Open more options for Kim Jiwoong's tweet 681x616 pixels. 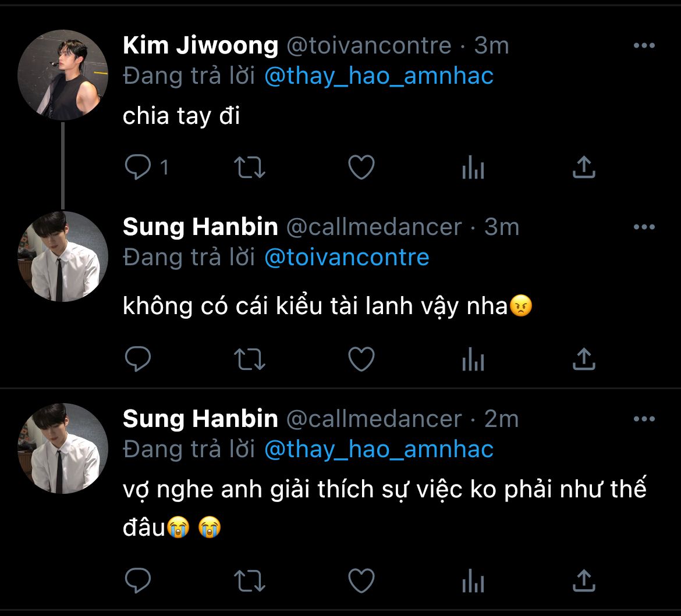(x=644, y=46)
